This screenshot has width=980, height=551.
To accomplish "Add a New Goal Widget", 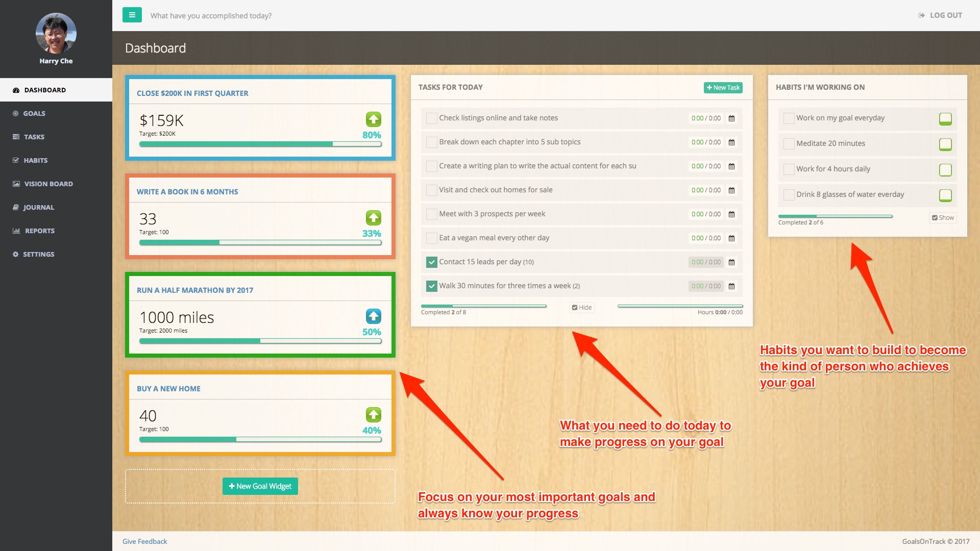I will point(260,486).
